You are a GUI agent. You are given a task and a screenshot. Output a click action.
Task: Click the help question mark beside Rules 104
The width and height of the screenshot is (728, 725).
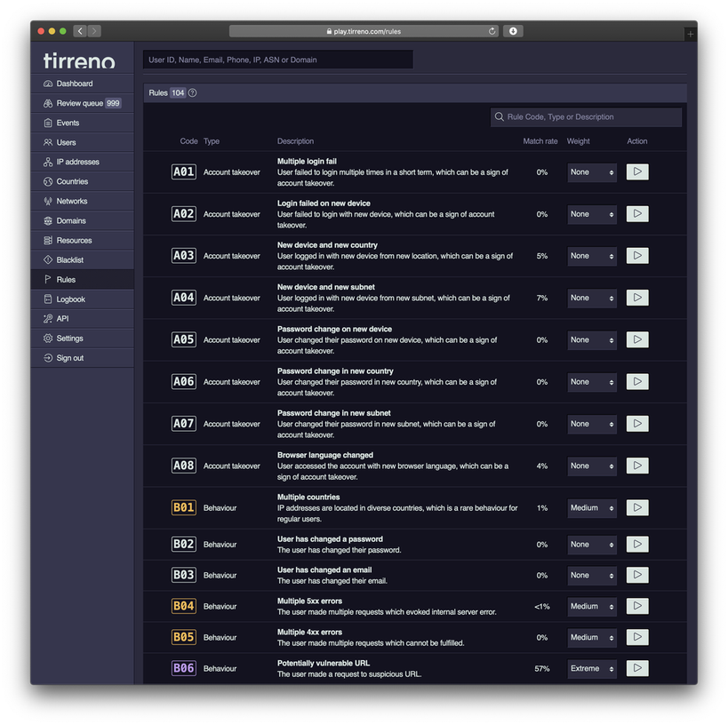click(x=193, y=92)
